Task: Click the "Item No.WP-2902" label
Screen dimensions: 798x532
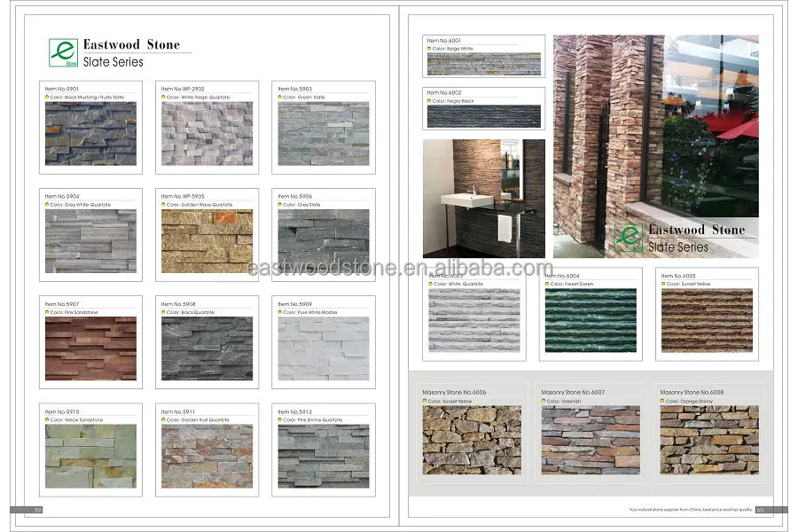Action: click(183, 89)
